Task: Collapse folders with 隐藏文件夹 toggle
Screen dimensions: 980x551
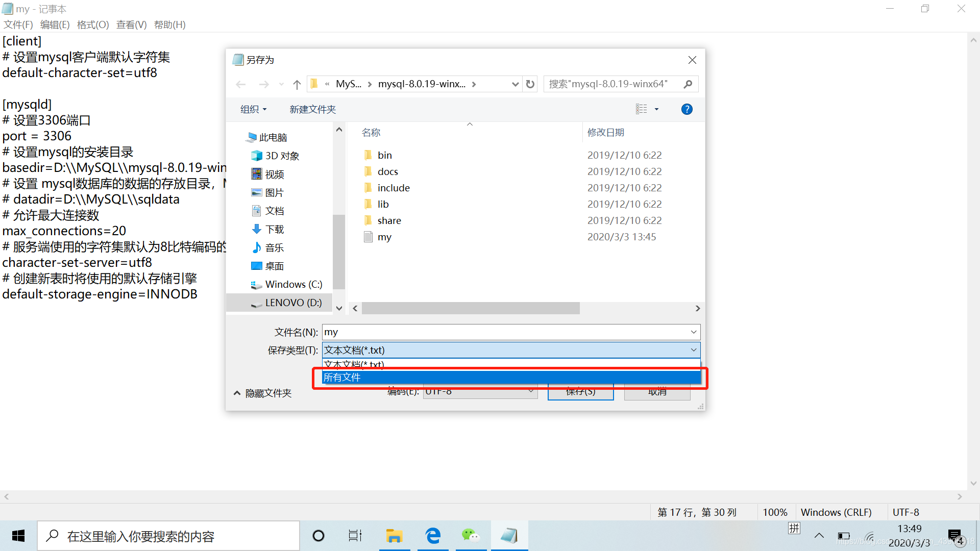Action: tap(263, 393)
